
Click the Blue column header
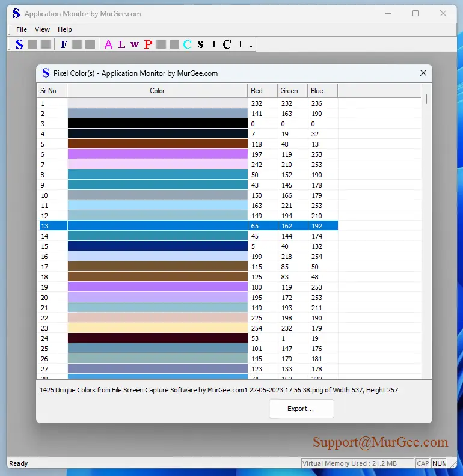[322, 91]
